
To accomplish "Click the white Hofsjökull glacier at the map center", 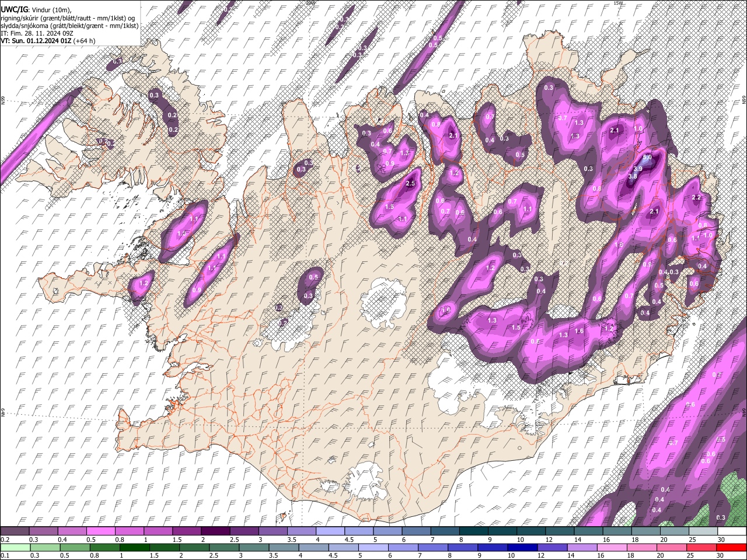I will [383, 302].
